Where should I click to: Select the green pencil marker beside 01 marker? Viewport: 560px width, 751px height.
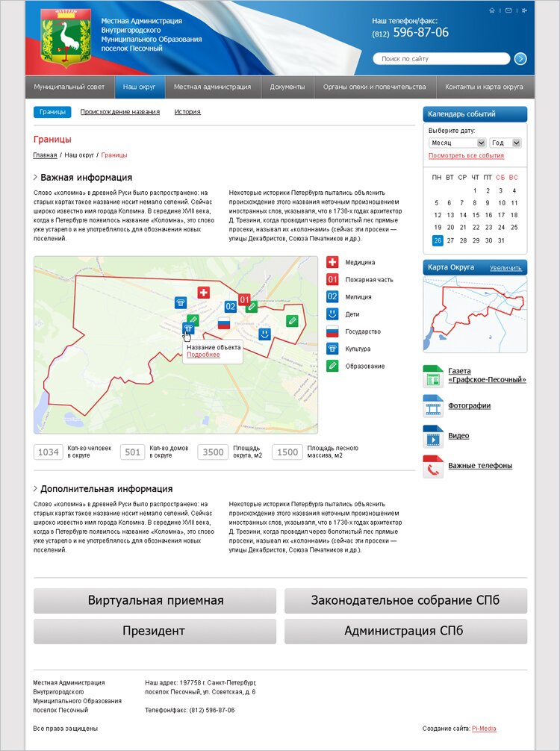click(x=252, y=307)
